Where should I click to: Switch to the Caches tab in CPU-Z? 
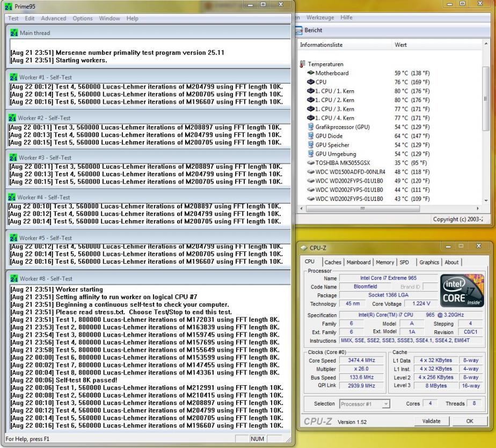pyautogui.click(x=333, y=262)
